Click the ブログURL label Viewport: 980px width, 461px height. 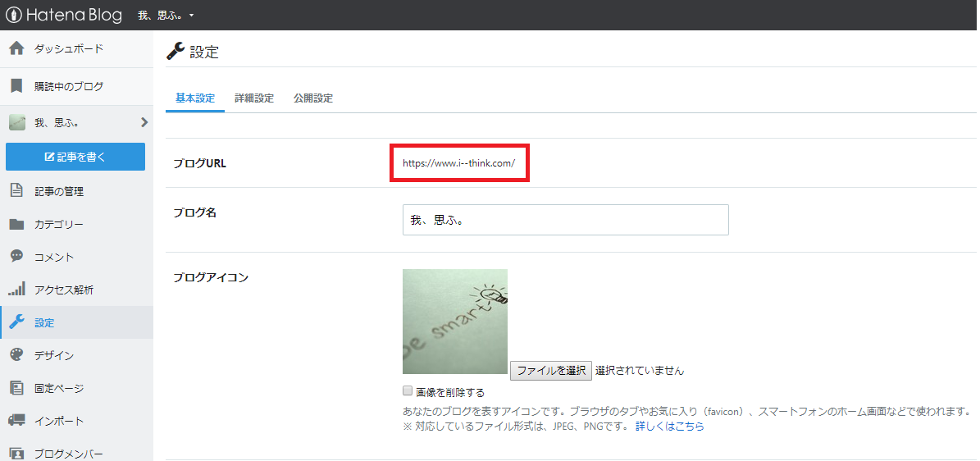pyautogui.click(x=199, y=163)
